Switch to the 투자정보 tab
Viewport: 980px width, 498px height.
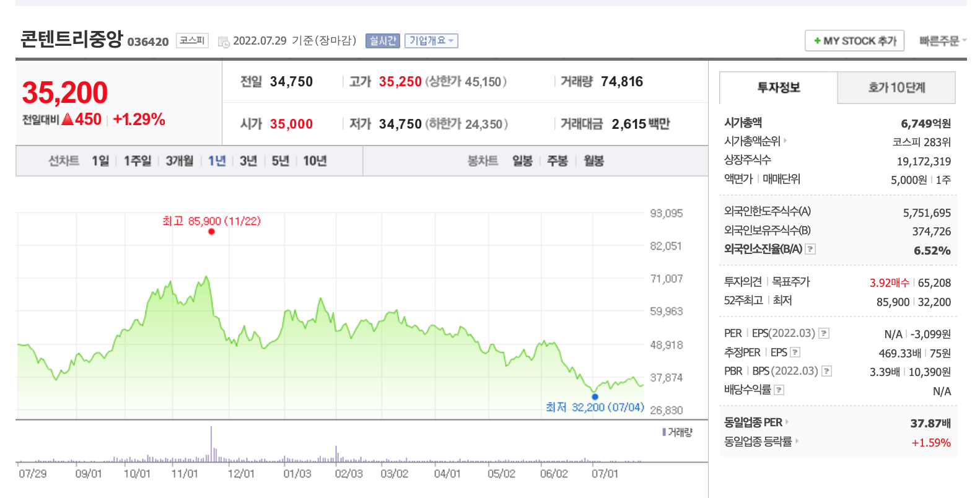pos(779,87)
